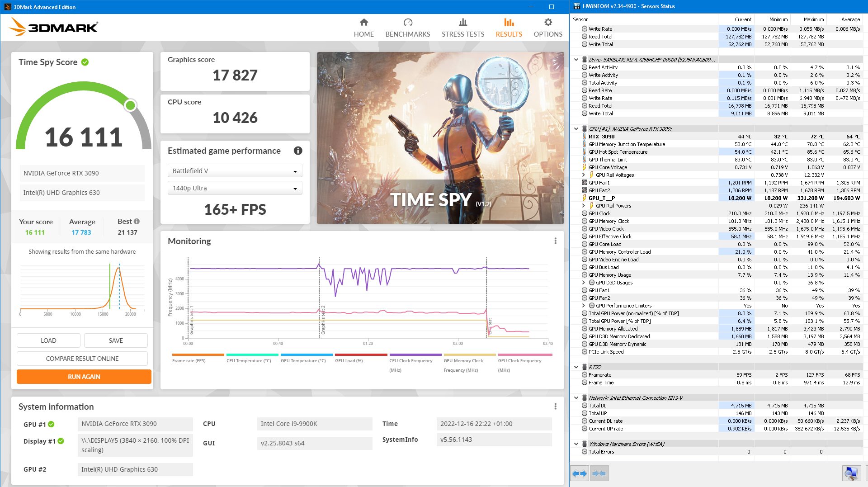Click the 3DMark title bar app icon

click(x=7, y=7)
